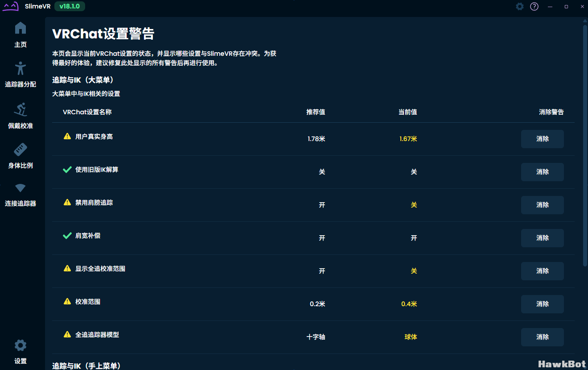
Task: Open the 连接追踪器 connect trackers page
Action: [x=21, y=195]
